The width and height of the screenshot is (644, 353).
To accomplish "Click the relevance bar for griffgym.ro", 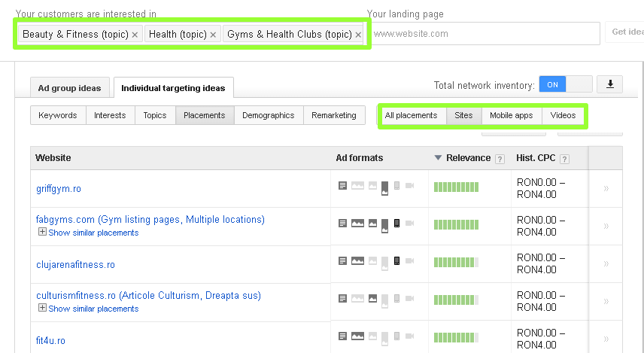I will [457, 187].
